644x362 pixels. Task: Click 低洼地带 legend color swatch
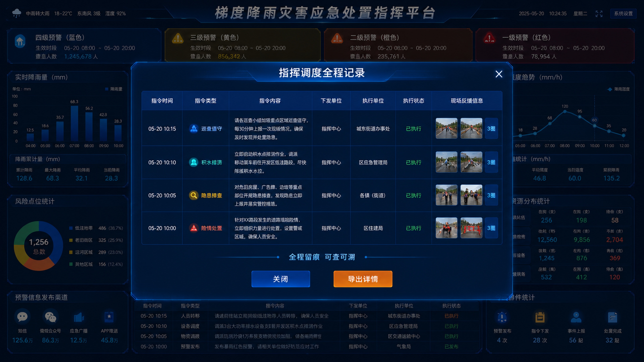(71, 228)
